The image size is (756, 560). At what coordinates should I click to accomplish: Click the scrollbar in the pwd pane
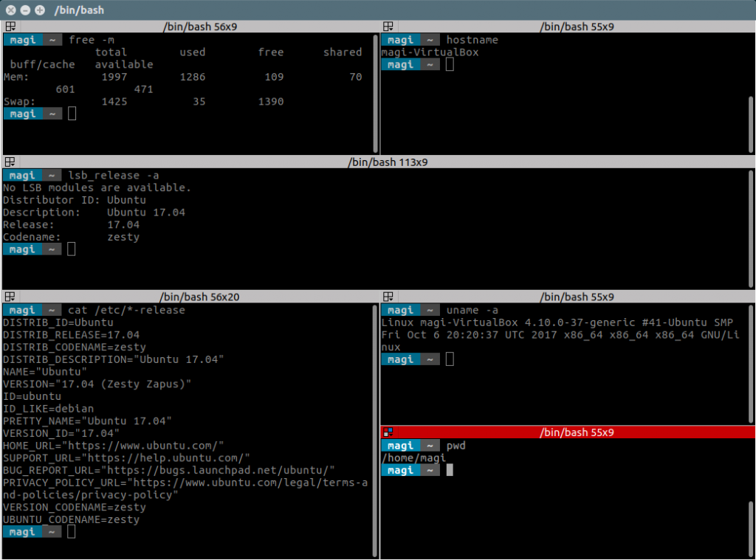coord(752,528)
